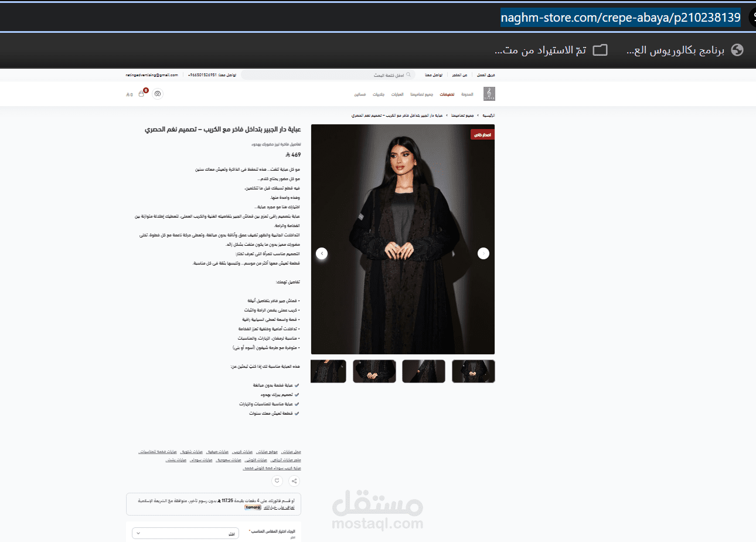
Task: Open the size selection dropdown اختر
Action: [x=185, y=533]
